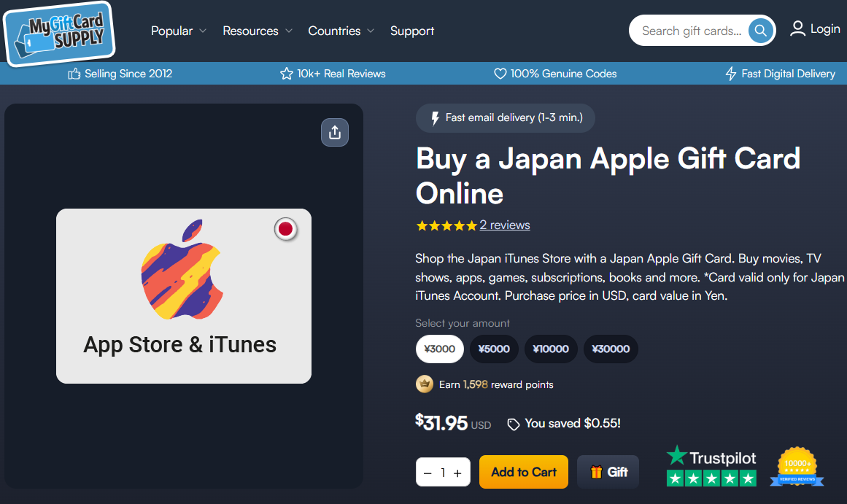Select the ¥5000 amount option
Screen dimensions: 847x504
click(x=494, y=349)
